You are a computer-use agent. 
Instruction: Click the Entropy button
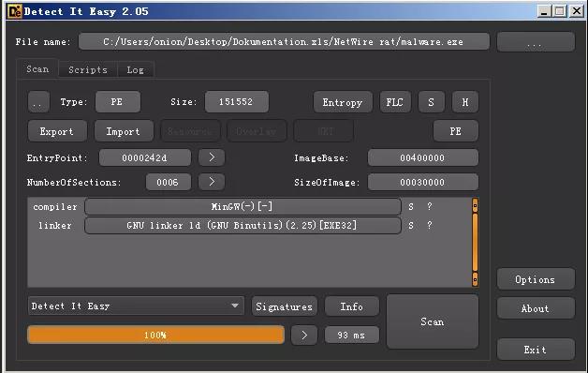(x=343, y=102)
